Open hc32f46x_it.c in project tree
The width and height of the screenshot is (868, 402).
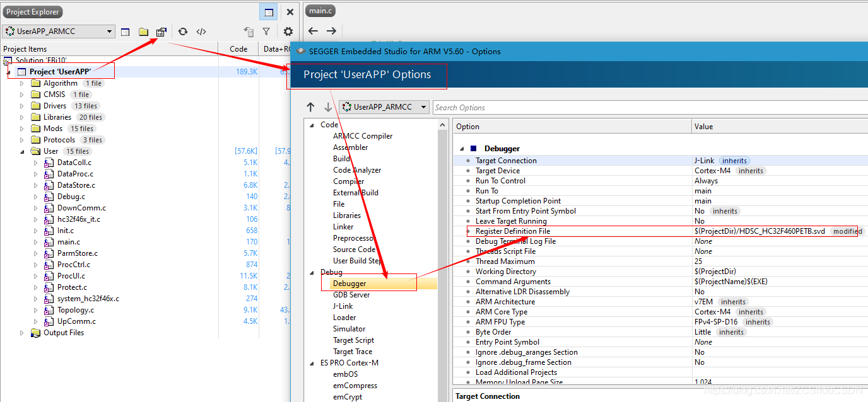(78, 219)
